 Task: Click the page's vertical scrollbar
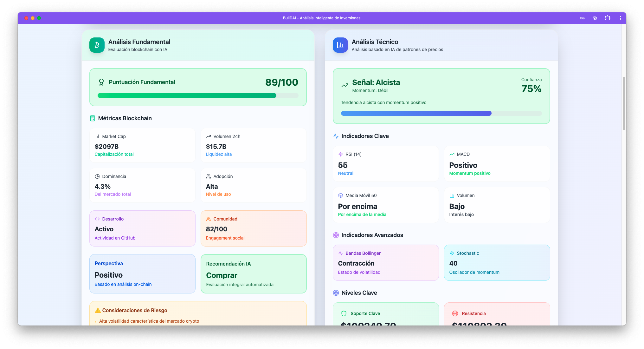624,103
